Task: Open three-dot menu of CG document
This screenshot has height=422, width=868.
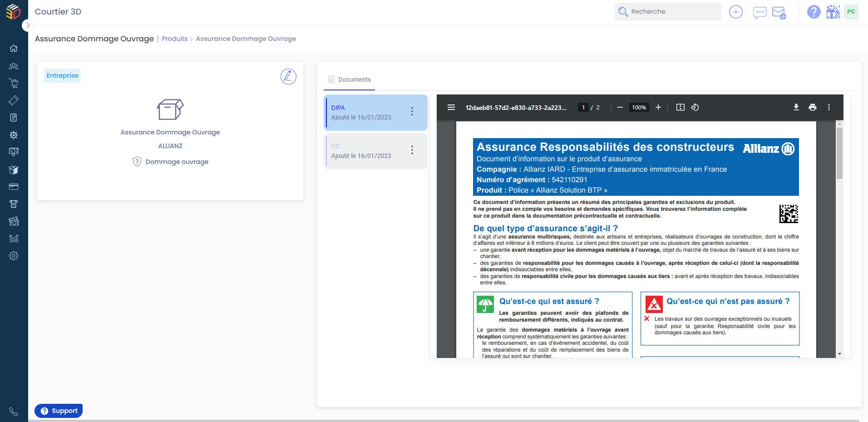Action: (412, 150)
